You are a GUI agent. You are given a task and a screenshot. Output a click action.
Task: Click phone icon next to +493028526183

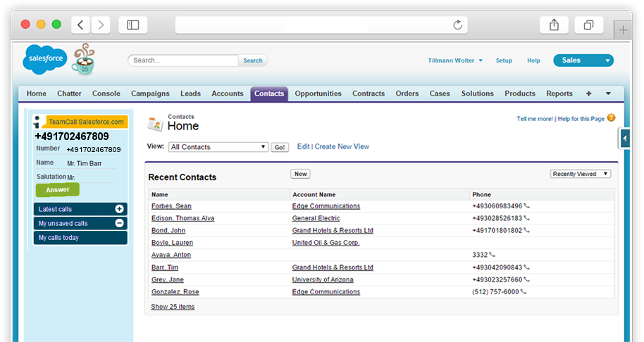[x=527, y=218]
